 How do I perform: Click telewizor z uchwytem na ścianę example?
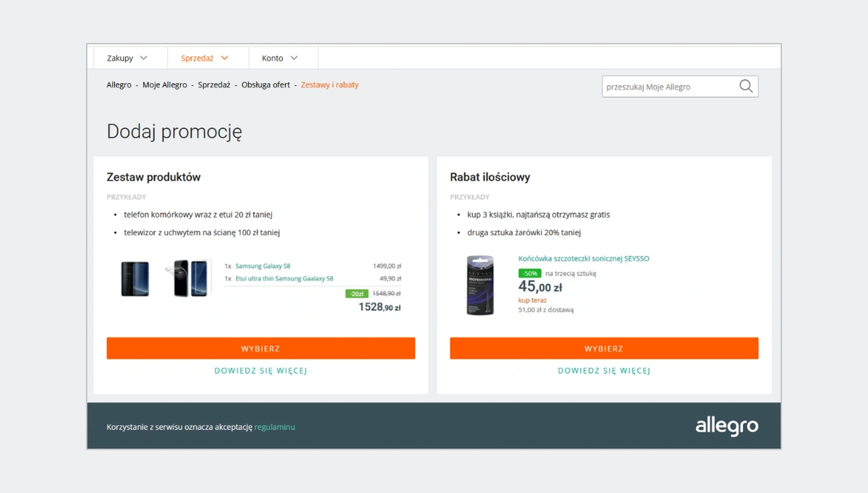202,233
